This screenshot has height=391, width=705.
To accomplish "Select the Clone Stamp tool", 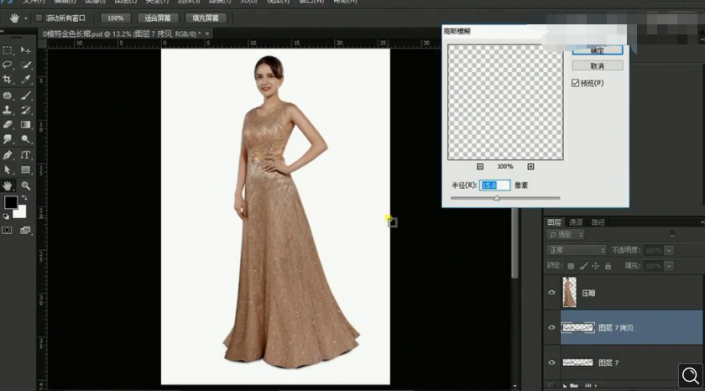I will (7, 110).
